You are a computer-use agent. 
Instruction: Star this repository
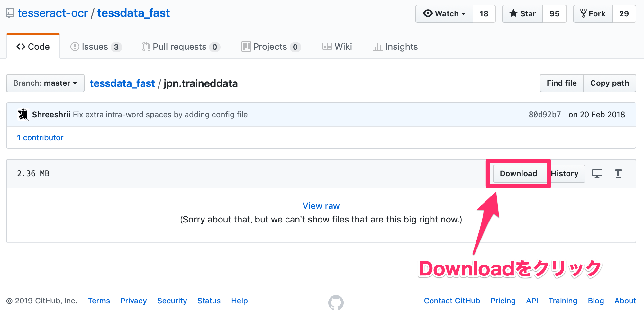coord(523,14)
